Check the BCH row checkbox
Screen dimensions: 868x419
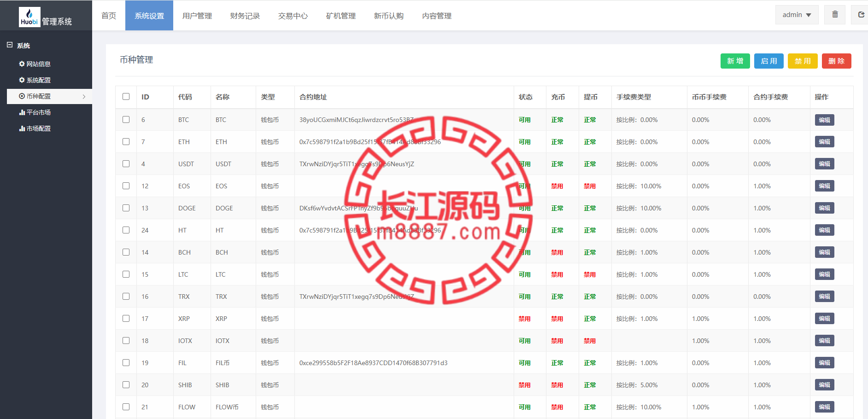point(126,252)
